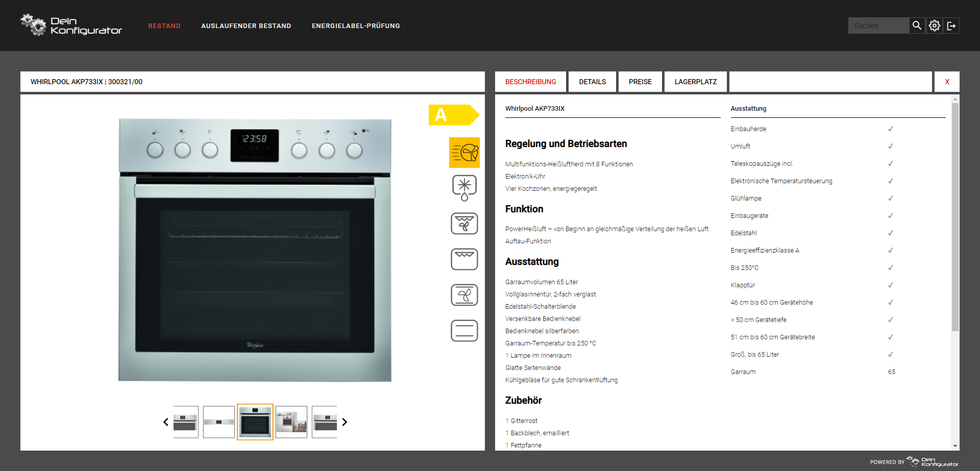Close the product panel with X
The height and width of the screenshot is (471, 980).
click(x=947, y=82)
